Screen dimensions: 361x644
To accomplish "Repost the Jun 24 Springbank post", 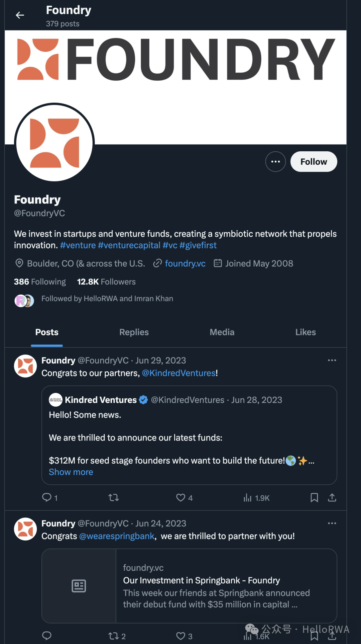I will [114, 636].
